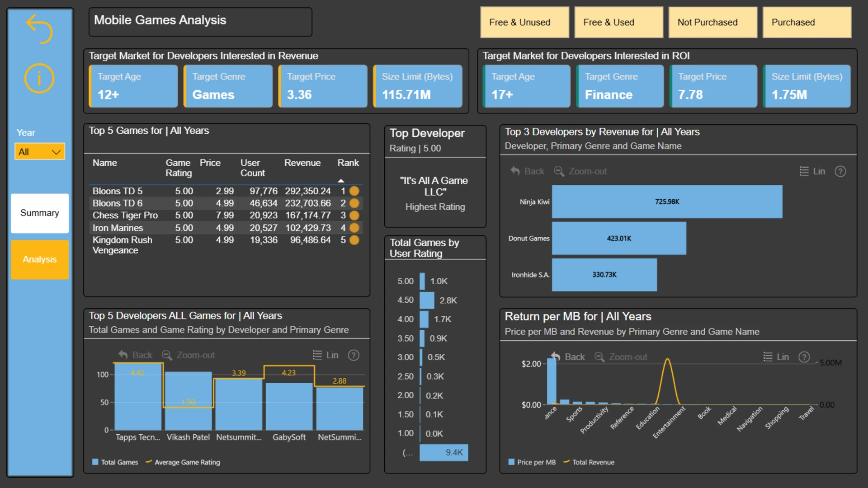868x488 pixels.
Task: Select the Ninja Kiwi revenue bar
Action: pyautogui.click(x=667, y=202)
